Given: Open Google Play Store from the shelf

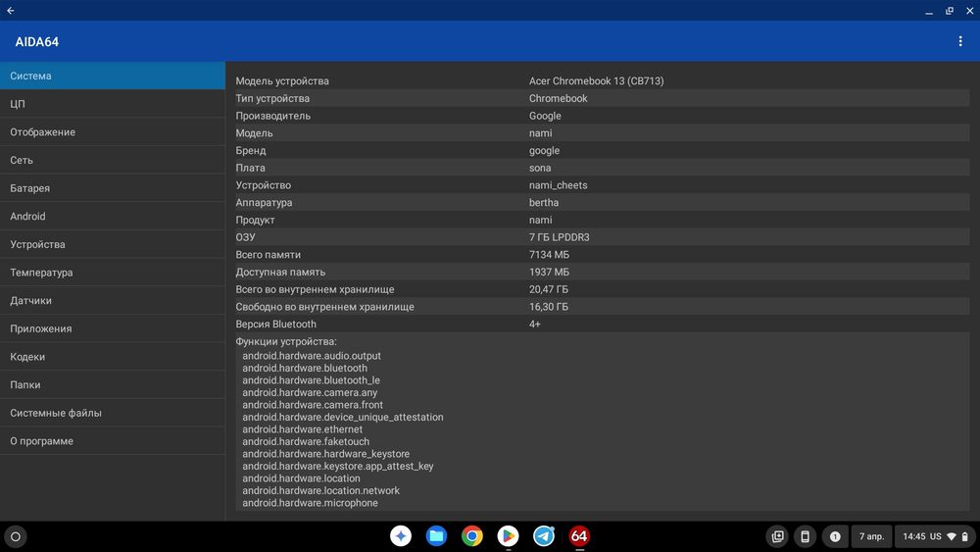Looking at the screenshot, I should point(508,535).
